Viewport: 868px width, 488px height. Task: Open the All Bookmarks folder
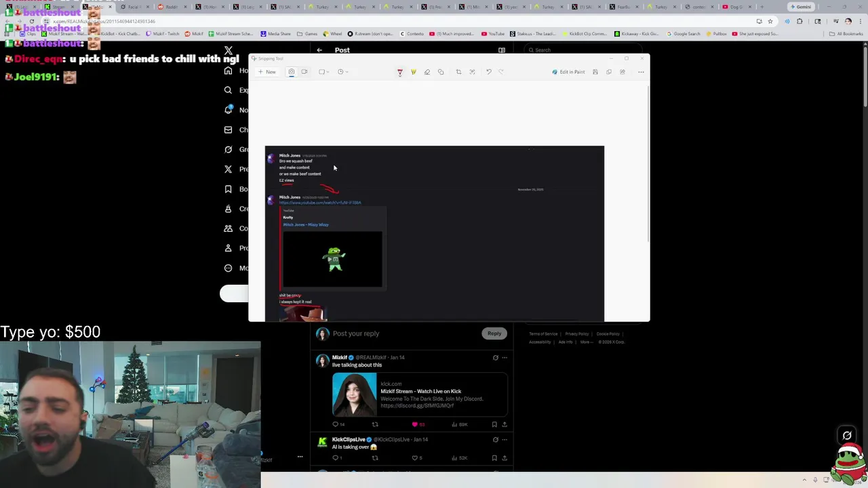846,33
